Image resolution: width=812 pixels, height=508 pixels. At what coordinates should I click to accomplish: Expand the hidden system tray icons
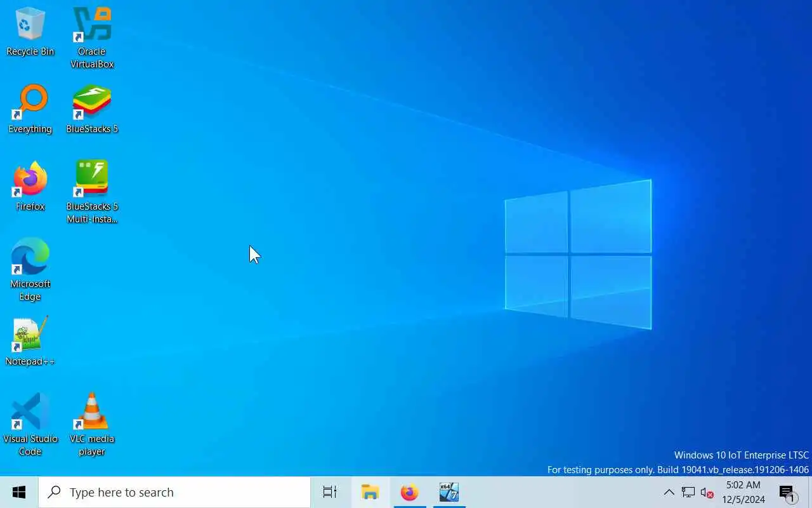669,492
